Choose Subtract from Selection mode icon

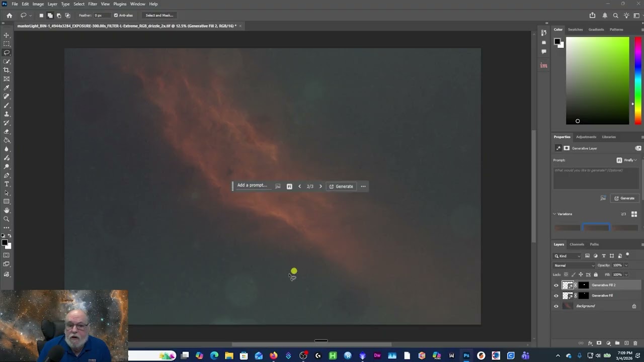coord(59,15)
